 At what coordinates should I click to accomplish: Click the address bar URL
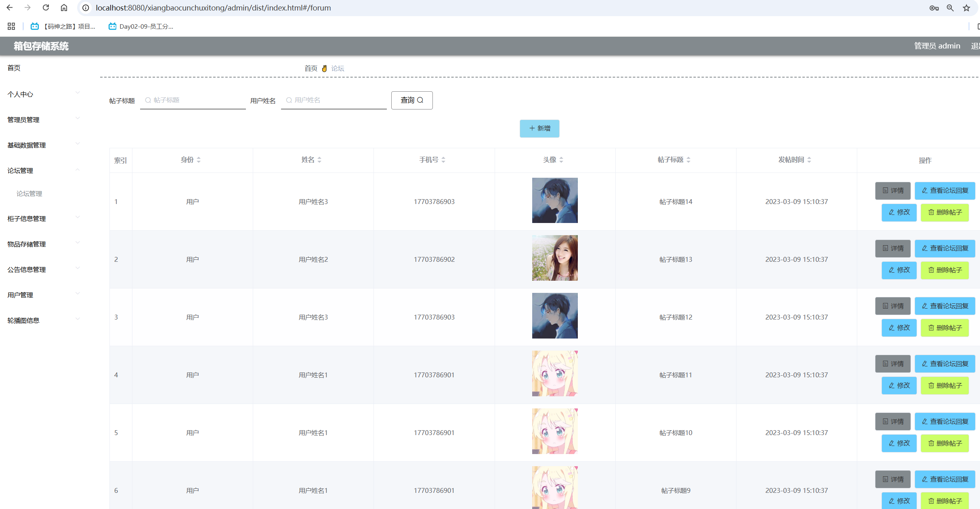click(x=213, y=8)
